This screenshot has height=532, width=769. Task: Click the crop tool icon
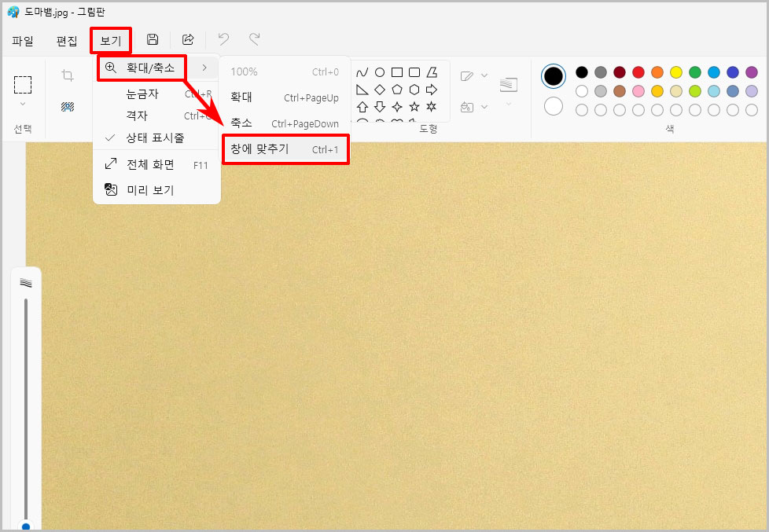click(68, 75)
